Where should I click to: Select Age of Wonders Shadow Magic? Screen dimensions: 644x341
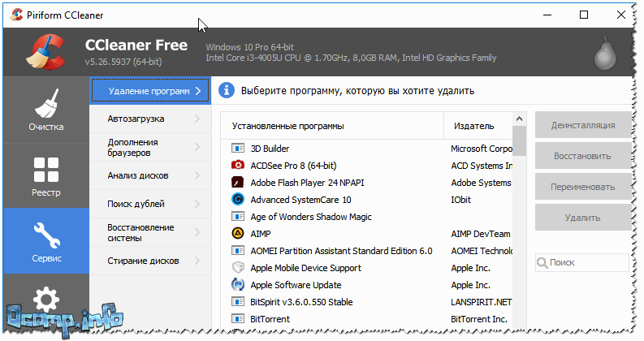(x=311, y=217)
